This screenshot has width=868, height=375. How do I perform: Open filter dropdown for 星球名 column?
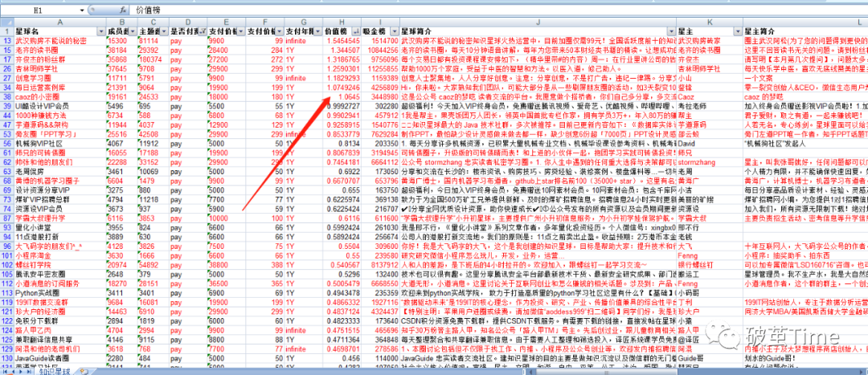[100, 31]
